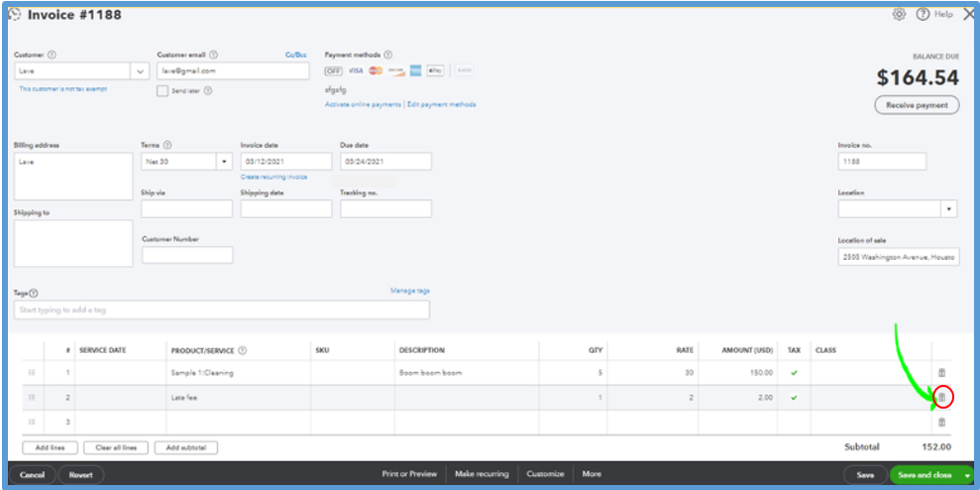Toggle tax checkmark on Cleaning line
Screen dimensions: 980x490
(x=794, y=372)
